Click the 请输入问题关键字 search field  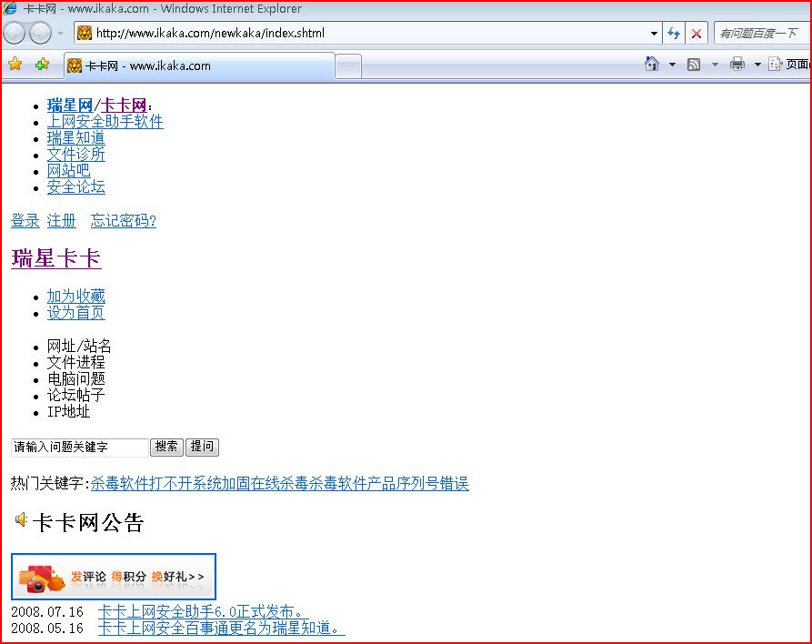point(80,448)
